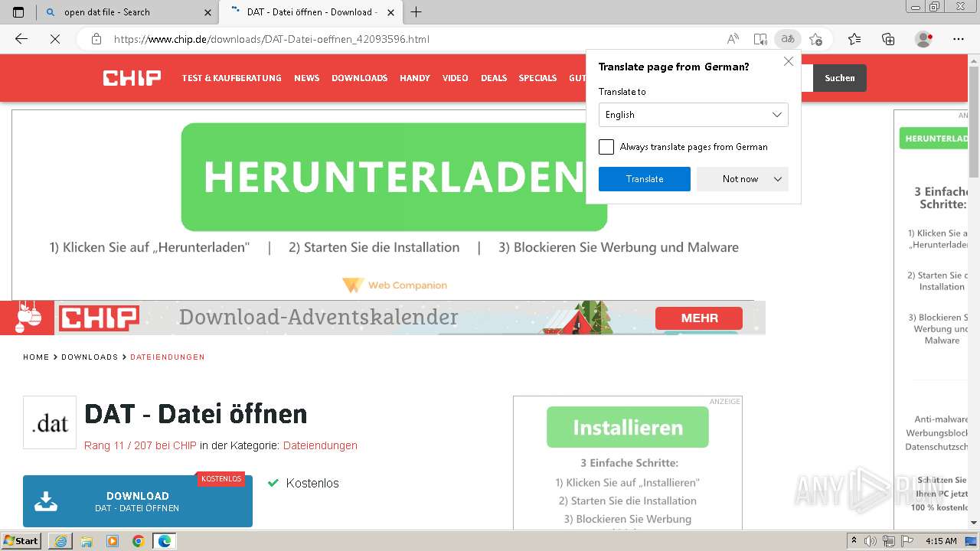Open Read aloud icon in the address bar
The width and height of the screenshot is (980, 551).
pos(733,39)
